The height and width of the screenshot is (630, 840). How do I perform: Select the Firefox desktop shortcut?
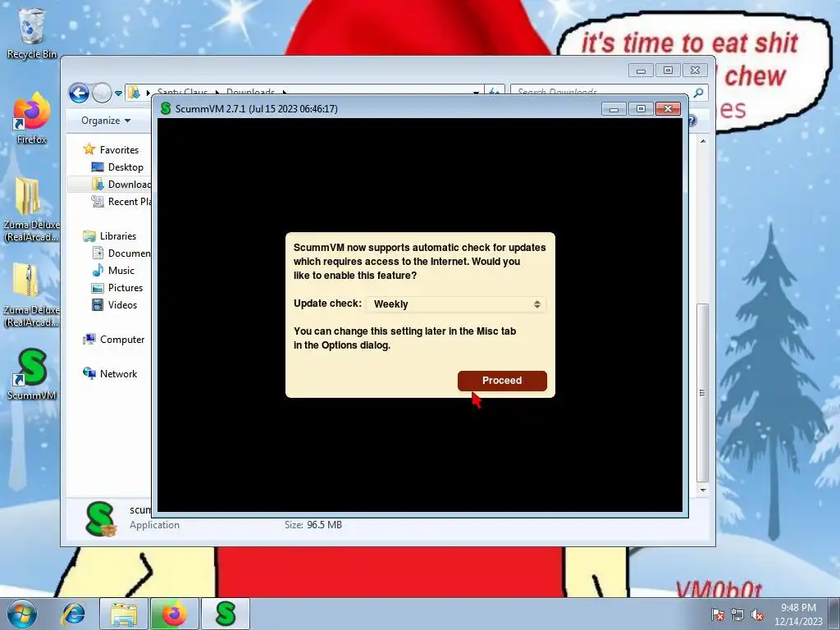[32, 118]
